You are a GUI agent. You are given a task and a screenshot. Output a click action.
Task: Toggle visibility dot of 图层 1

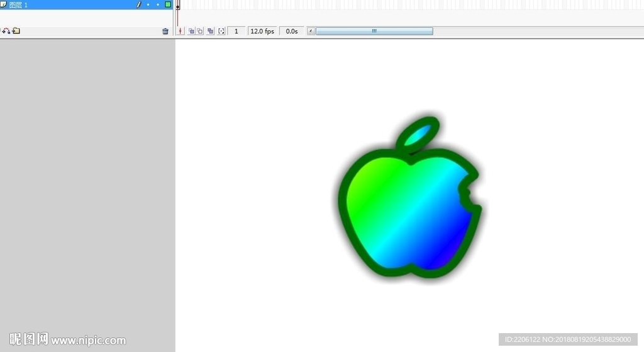[148, 4]
